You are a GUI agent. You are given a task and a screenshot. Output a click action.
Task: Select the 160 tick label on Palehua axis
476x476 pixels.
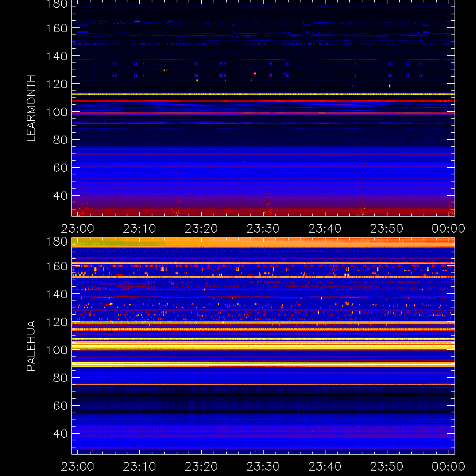pyautogui.click(x=57, y=266)
